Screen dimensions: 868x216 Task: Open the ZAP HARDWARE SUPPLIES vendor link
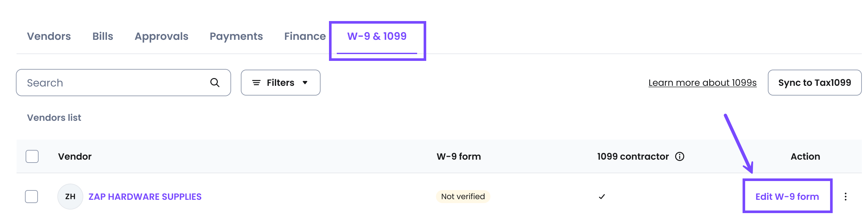[x=145, y=197]
